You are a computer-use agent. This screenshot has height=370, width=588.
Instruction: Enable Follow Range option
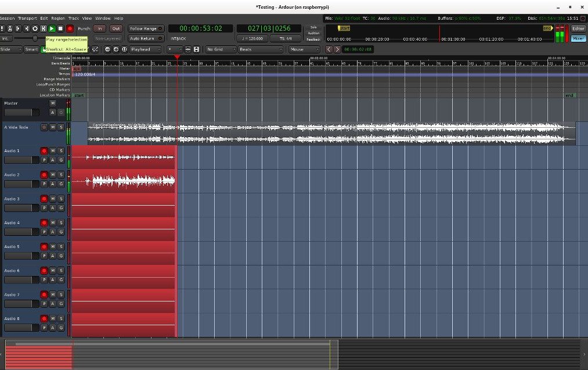(146, 28)
